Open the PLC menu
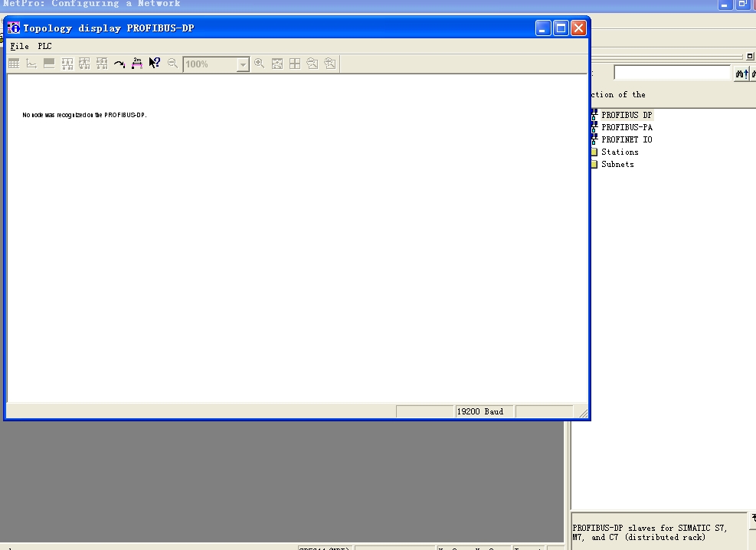 (45, 46)
